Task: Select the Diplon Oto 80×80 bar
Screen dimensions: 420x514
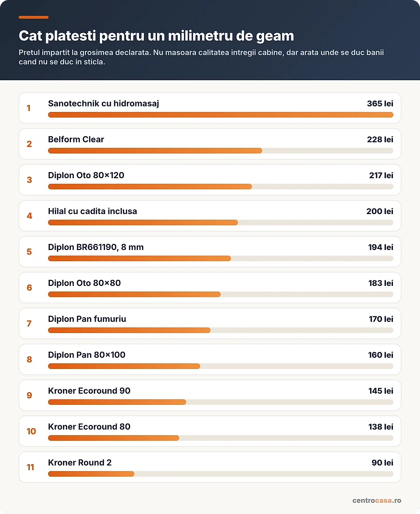Action: pos(221,294)
